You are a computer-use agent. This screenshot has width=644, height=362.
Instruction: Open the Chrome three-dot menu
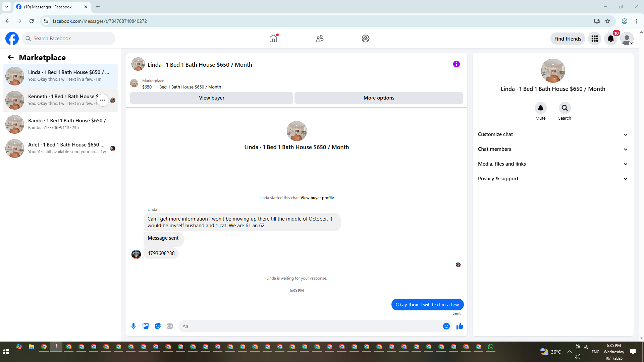pos(637,21)
